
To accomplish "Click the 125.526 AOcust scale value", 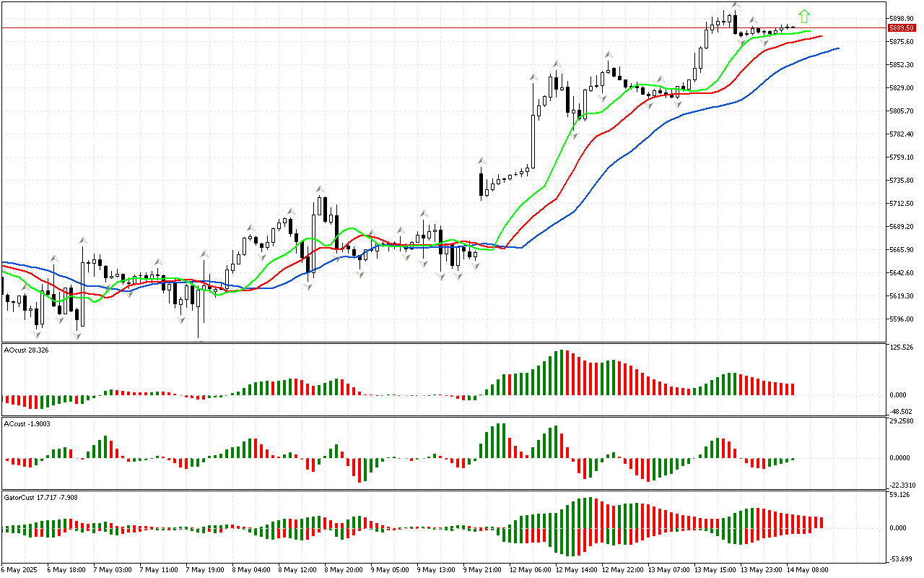I will click(x=902, y=348).
